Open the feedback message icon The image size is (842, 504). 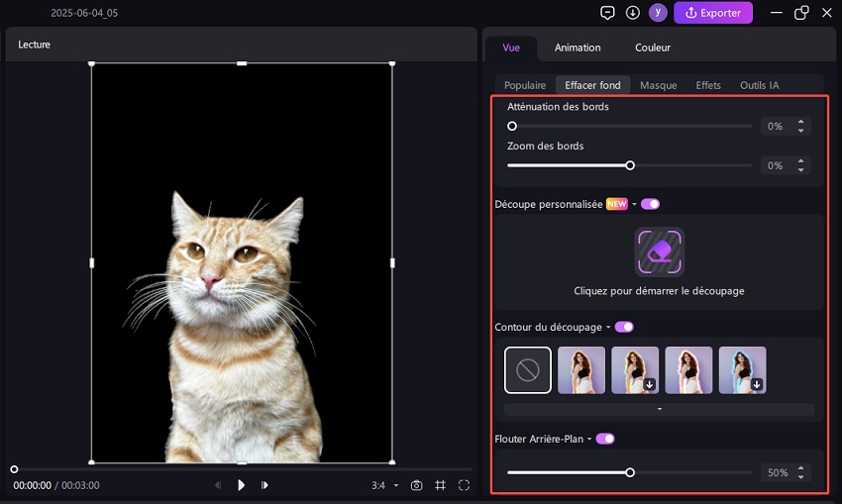pos(608,13)
